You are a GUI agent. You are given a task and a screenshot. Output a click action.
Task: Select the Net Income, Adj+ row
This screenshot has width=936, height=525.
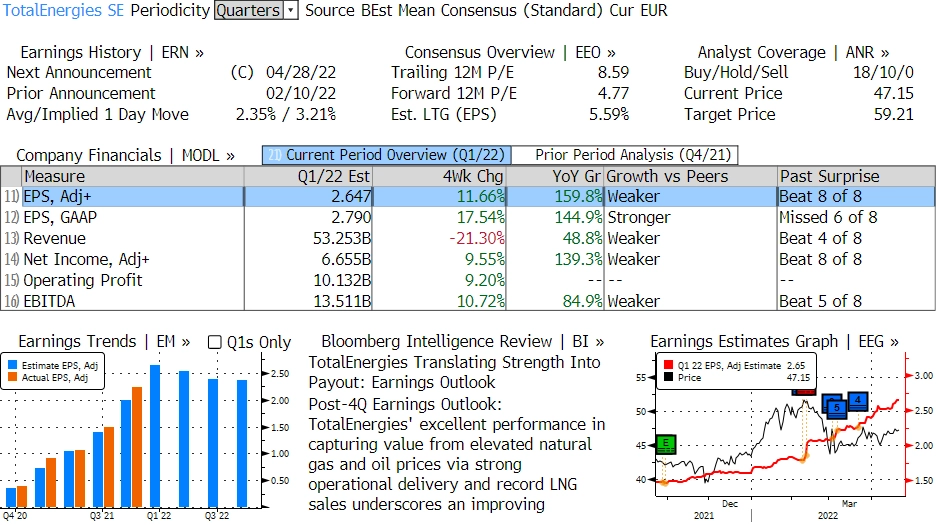pos(468,259)
